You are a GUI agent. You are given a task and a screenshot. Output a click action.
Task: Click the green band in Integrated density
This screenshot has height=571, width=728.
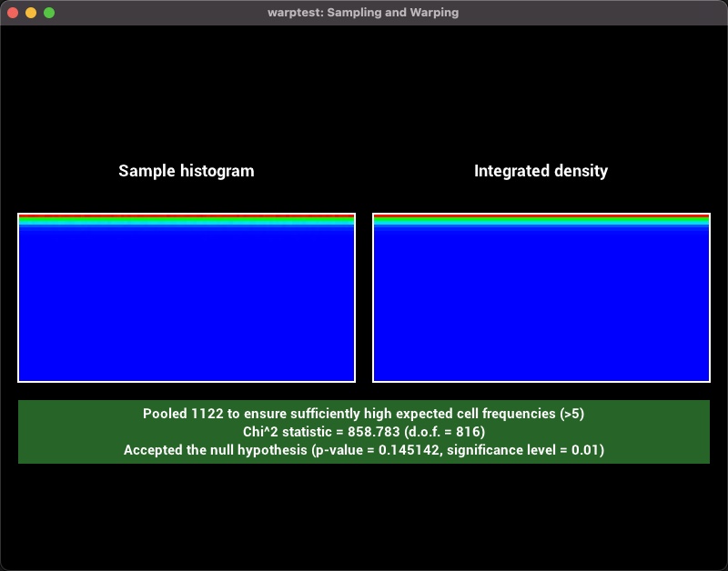541,221
